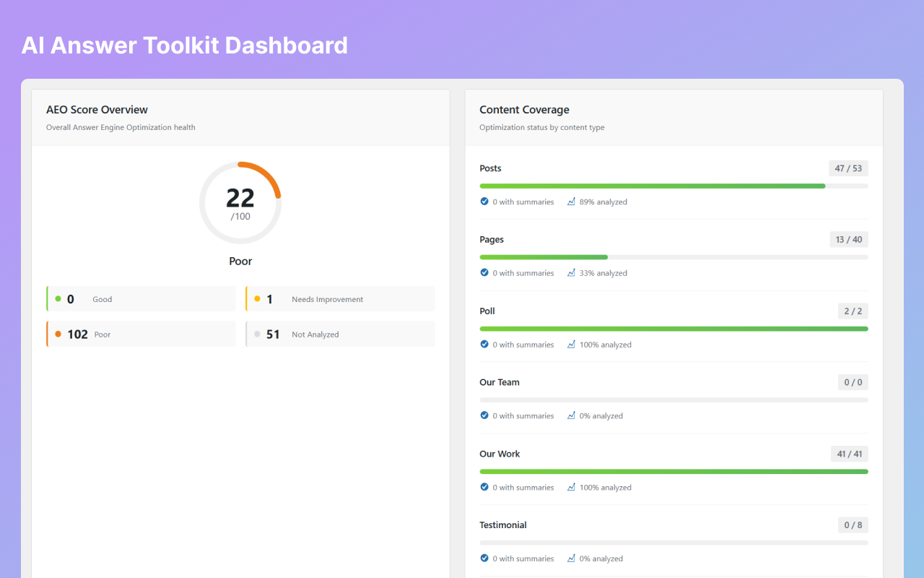The width and height of the screenshot is (924, 578).
Task: Click the Content Coverage panel heading
Action: tap(524, 110)
